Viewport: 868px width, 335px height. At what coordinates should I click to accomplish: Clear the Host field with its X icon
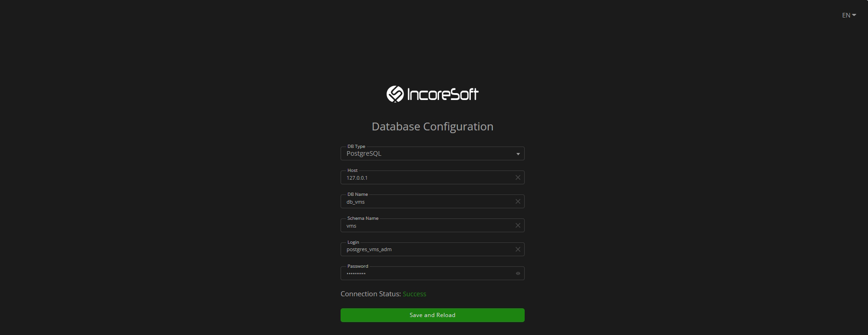(518, 177)
